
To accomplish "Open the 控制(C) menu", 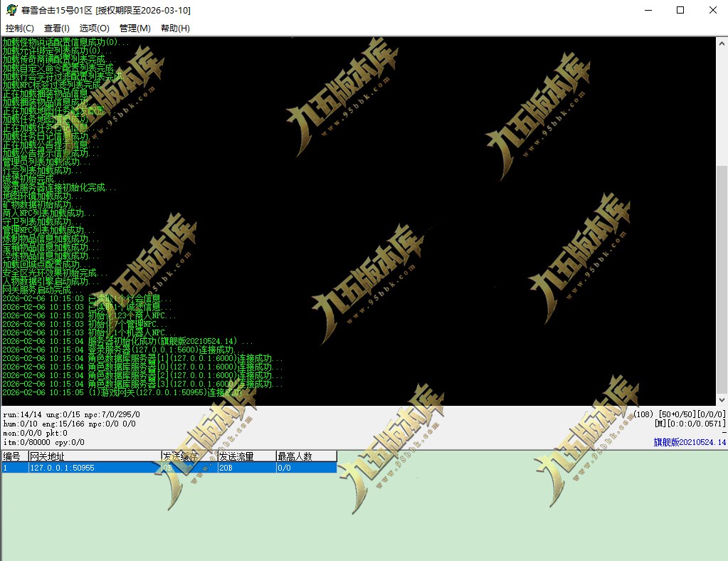I will tap(19, 28).
